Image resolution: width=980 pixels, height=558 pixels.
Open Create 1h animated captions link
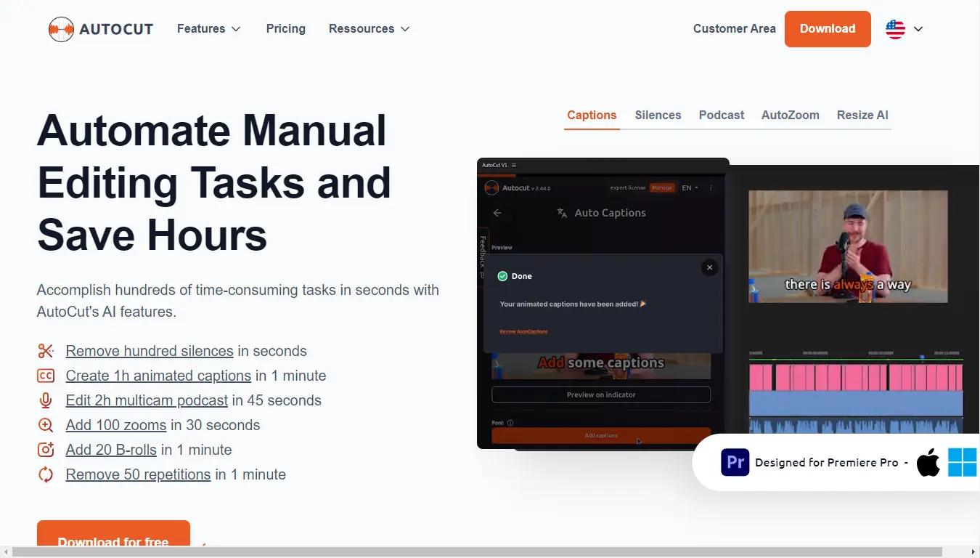point(158,376)
